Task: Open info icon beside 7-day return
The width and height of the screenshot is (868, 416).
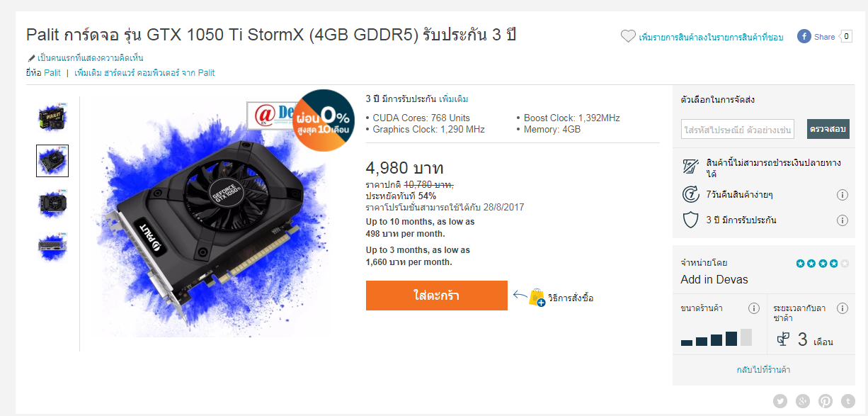Action: tap(843, 195)
